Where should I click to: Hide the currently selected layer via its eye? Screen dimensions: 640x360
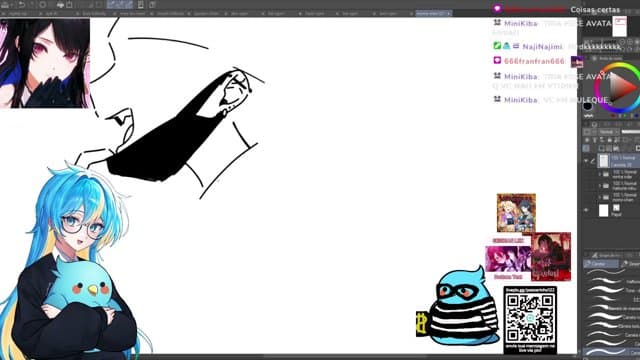586,161
